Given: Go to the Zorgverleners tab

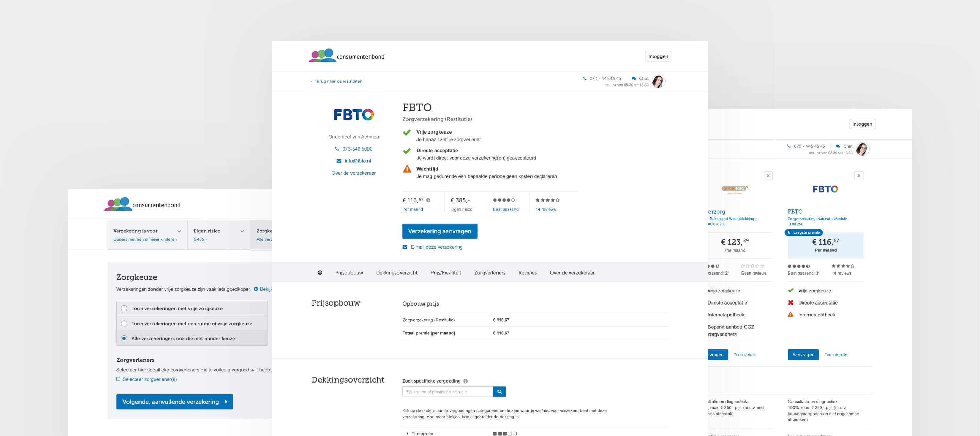Looking at the screenshot, I should 490,272.
